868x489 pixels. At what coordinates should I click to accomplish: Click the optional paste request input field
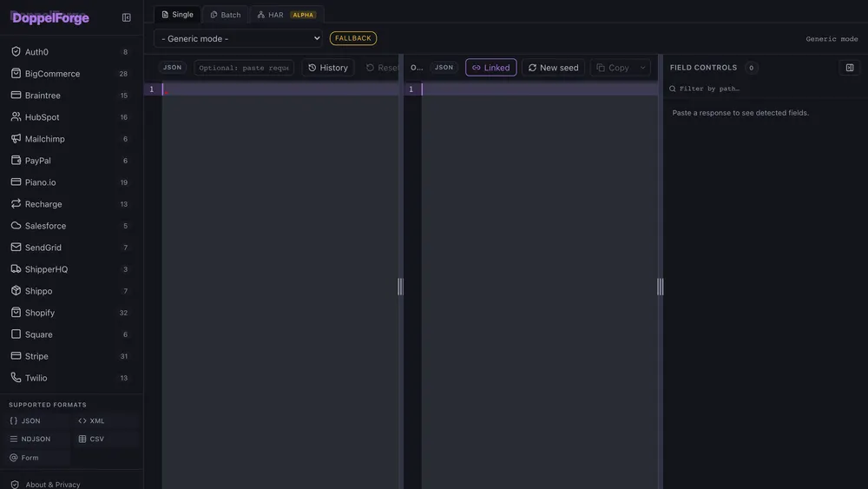coord(244,68)
